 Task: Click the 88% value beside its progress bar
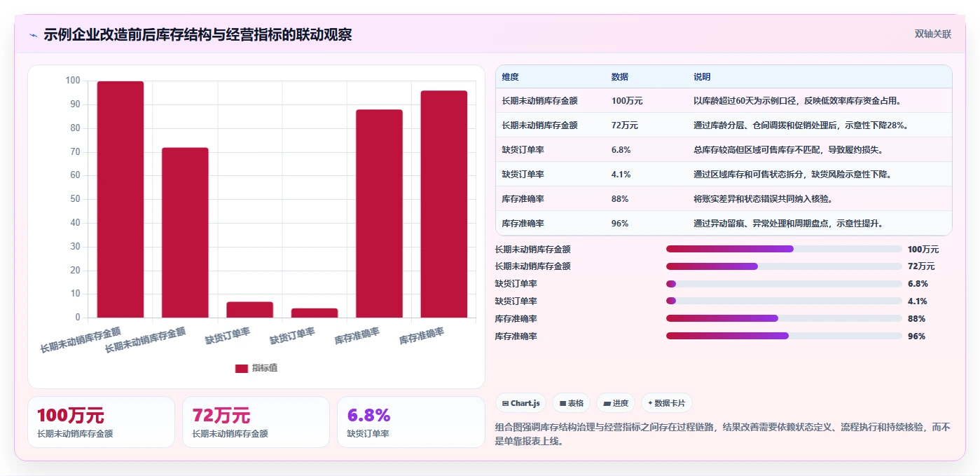916,319
